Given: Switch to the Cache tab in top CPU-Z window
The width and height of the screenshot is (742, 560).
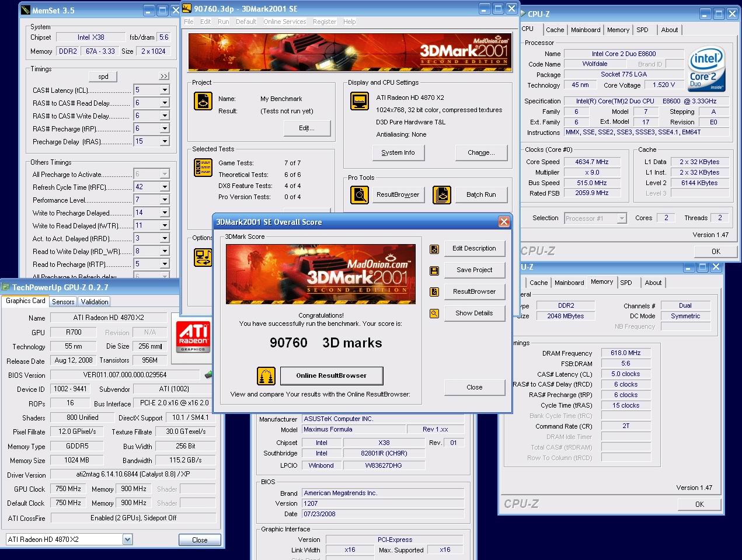Looking at the screenshot, I should (x=555, y=30).
